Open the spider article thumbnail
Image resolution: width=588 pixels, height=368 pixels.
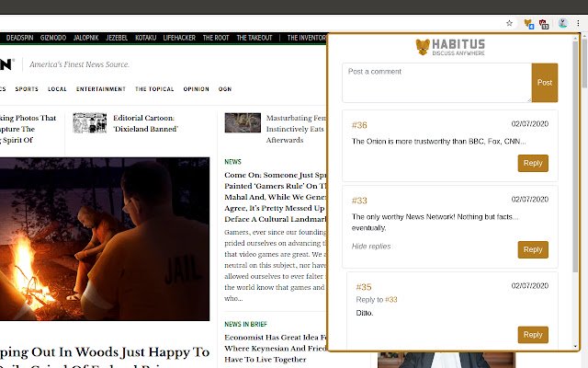click(243, 122)
